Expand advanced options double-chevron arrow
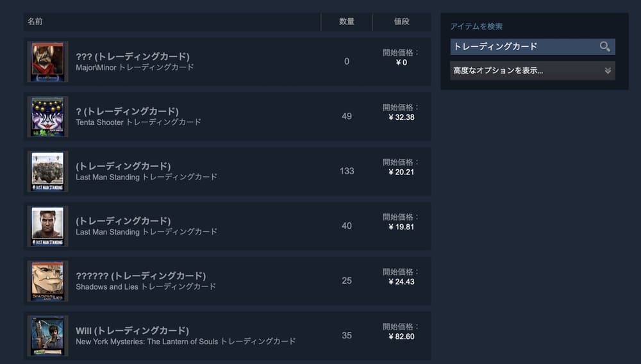Viewport: 641px width, 364px height. point(608,70)
